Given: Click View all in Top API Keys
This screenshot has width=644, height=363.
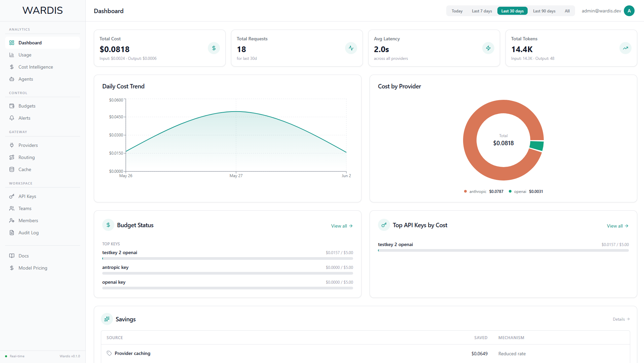Looking at the screenshot, I should point(618,226).
